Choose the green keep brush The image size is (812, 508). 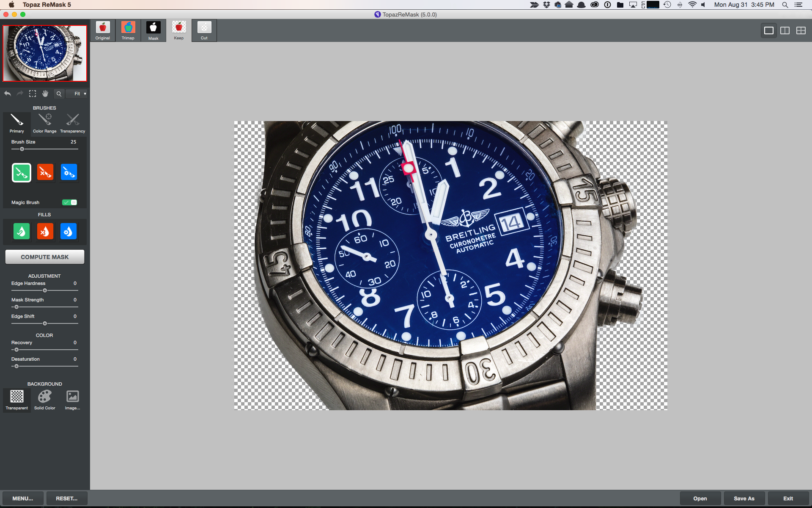pos(22,172)
